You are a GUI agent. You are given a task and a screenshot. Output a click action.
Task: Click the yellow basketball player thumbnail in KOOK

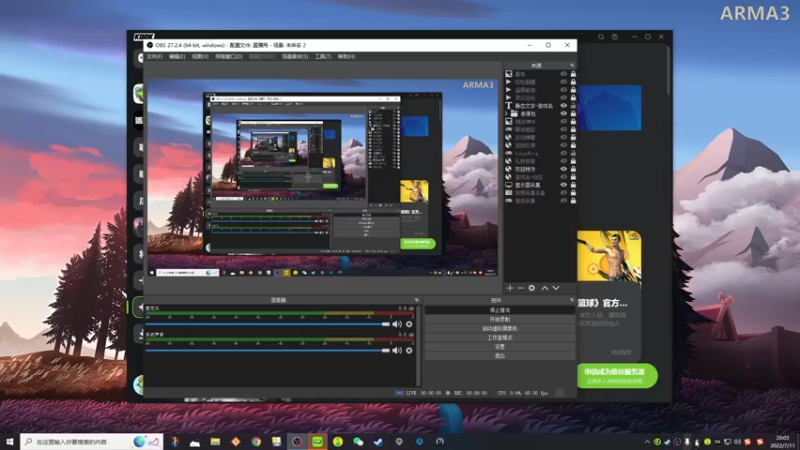pos(609,256)
